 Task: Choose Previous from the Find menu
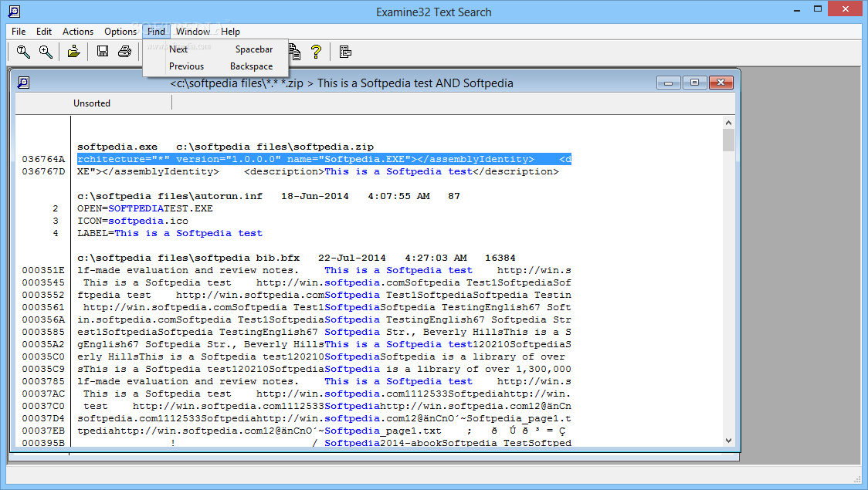215,66
